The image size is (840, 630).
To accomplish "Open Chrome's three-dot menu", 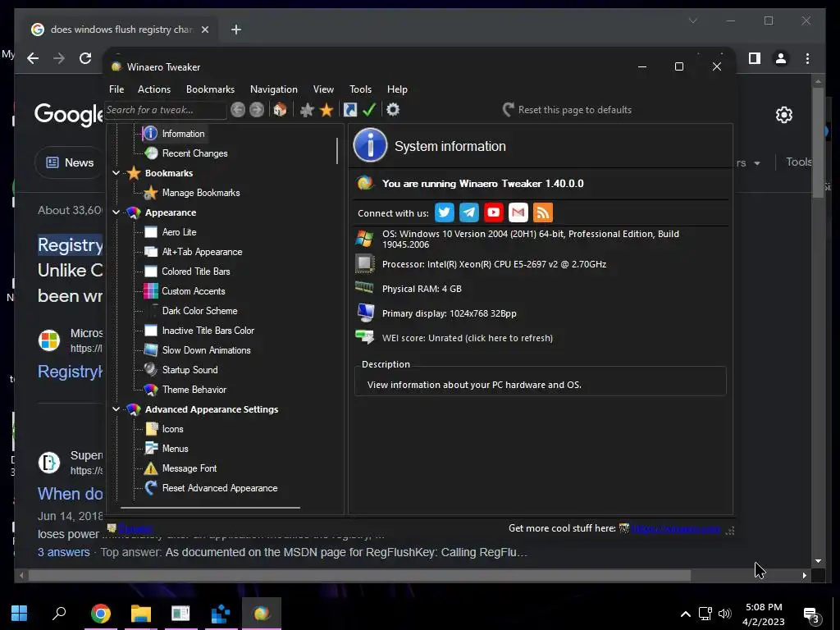I will (x=807, y=58).
